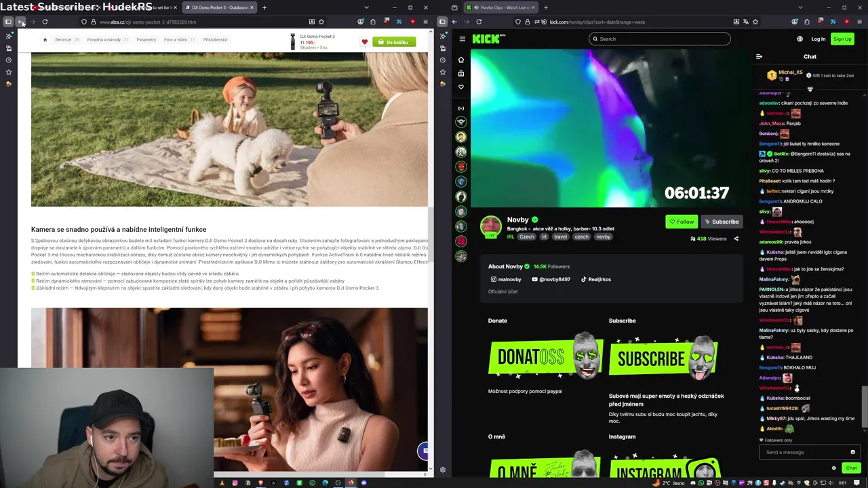The height and width of the screenshot is (488, 868).
Task: Open the Parametry section
Action: pos(146,39)
